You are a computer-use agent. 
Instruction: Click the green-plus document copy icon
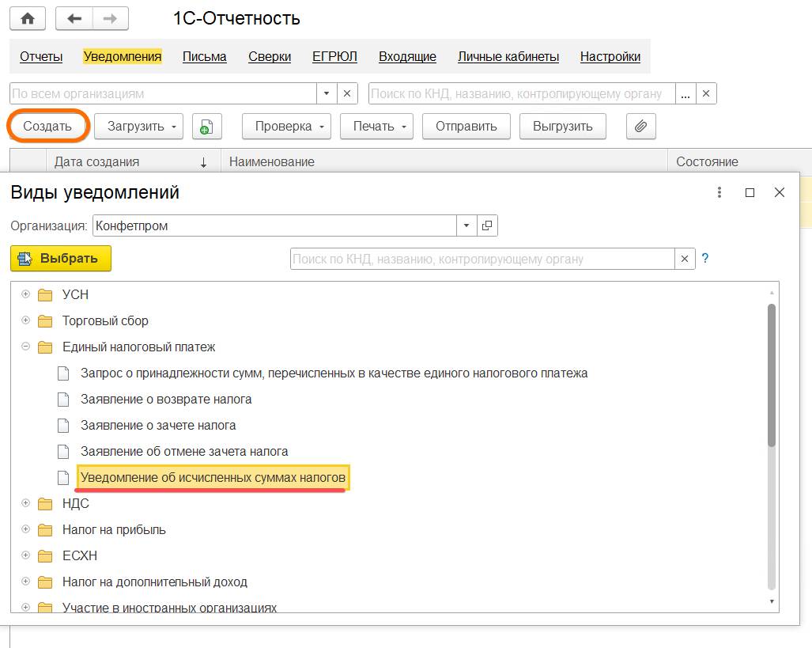coord(206,127)
